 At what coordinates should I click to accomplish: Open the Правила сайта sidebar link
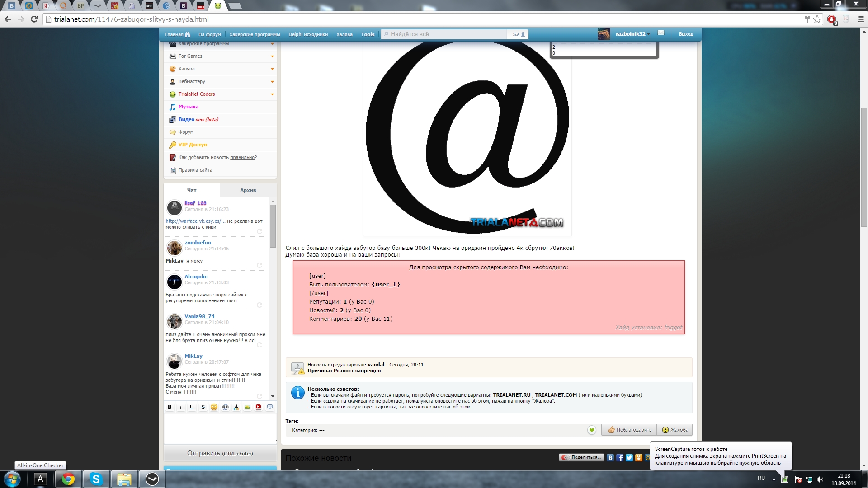pos(195,170)
